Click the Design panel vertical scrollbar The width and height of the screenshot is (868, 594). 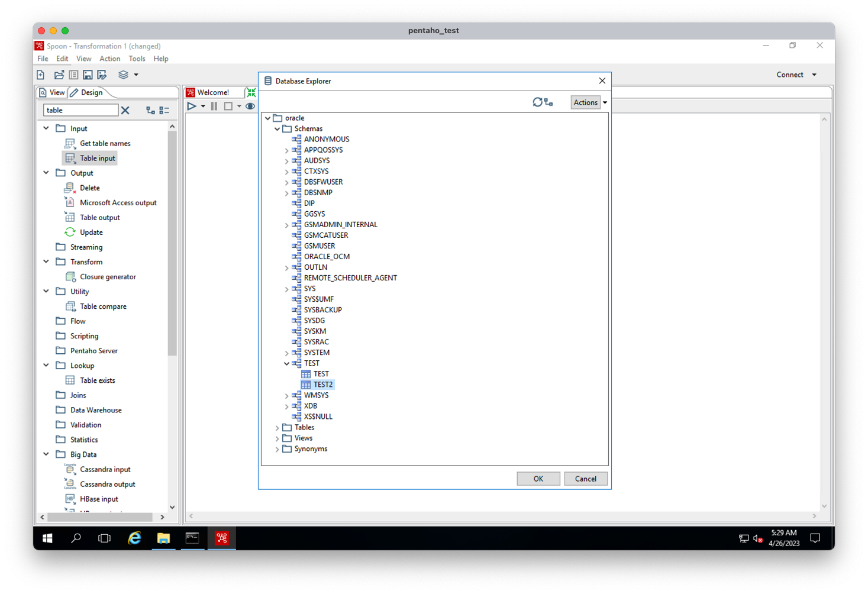(172, 244)
